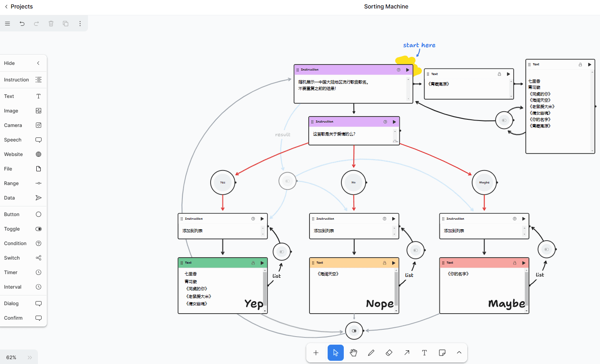Add a Dialog component

(23, 304)
